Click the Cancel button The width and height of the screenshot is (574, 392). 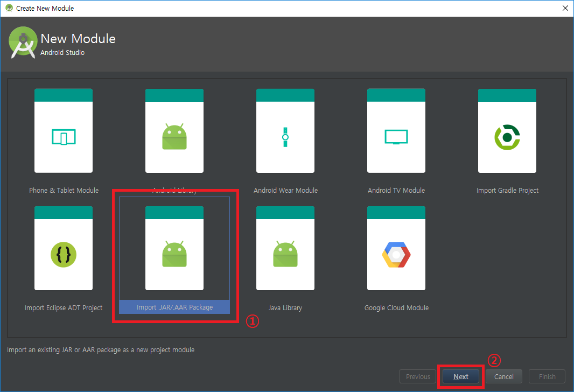[x=503, y=376]
